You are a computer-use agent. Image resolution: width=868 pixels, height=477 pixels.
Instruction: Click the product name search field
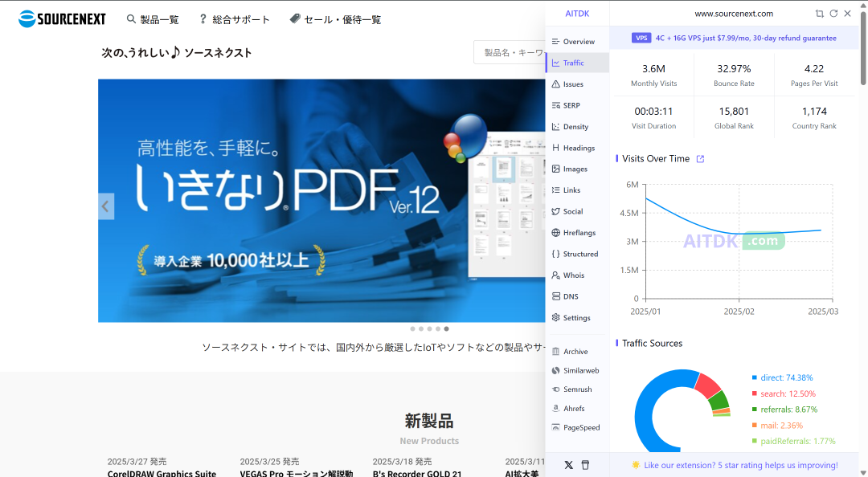510,52
